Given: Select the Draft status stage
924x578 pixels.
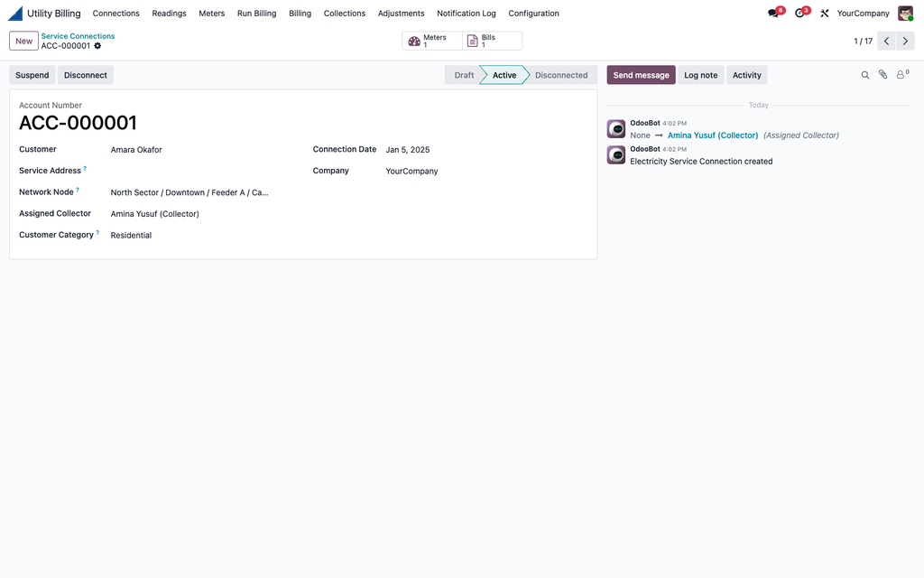Looking at the screenshot, I should [464, 75].
